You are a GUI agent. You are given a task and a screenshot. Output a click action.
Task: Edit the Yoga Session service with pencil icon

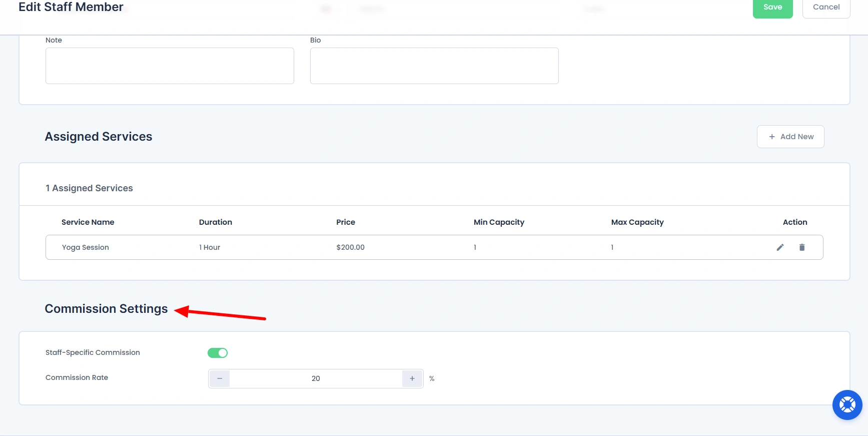[x=780, y=247]
